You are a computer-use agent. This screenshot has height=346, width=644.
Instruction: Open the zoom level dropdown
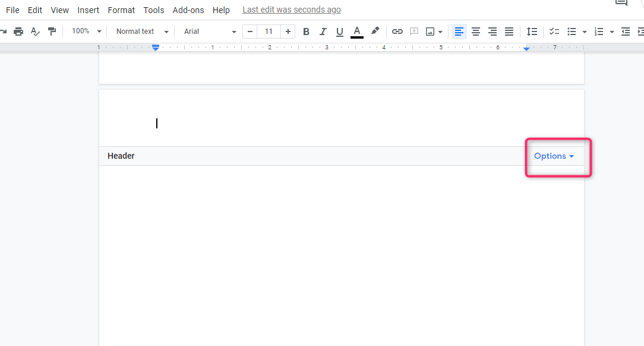(86, 32)
